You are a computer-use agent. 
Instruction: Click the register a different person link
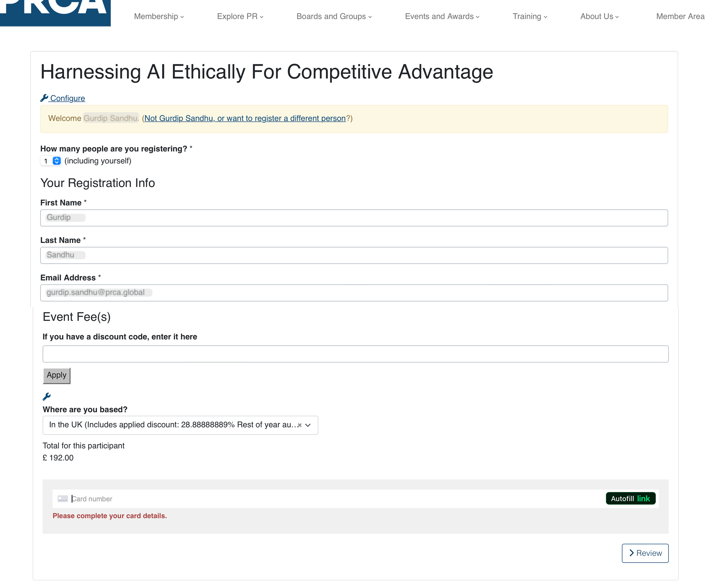(245, 118)
